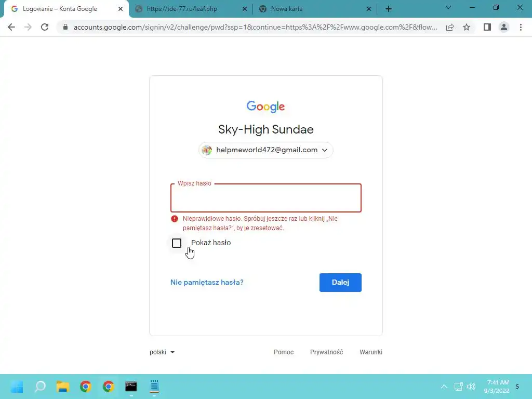Screen dimensions: 532x399
Task: Open File Explorer from the taskbar
Action: (x=63, y=387)
